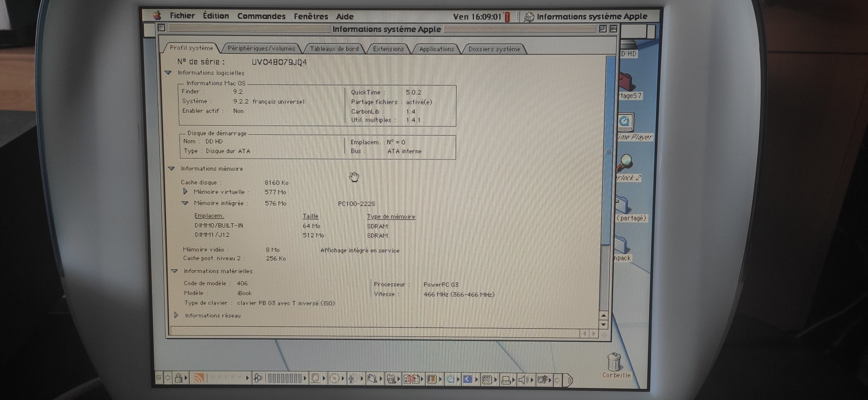868x400 pixels.
Task: Expand the Mémoire virtuelle details
Action: pyautogui.click(x=185, y=191)
